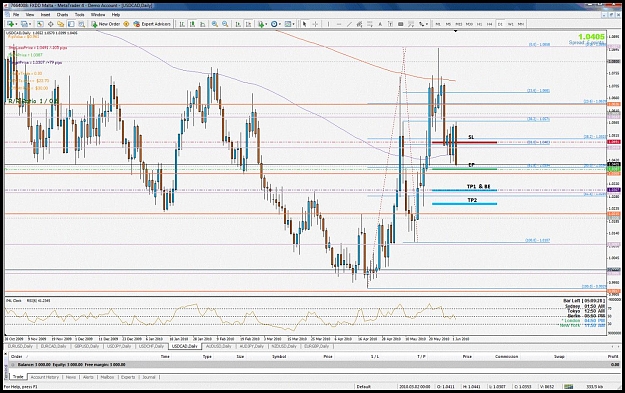The width and height of the screenshot is (625, 393).
Task: Sort terminal by Profit column header
Action: coord(613,356)
